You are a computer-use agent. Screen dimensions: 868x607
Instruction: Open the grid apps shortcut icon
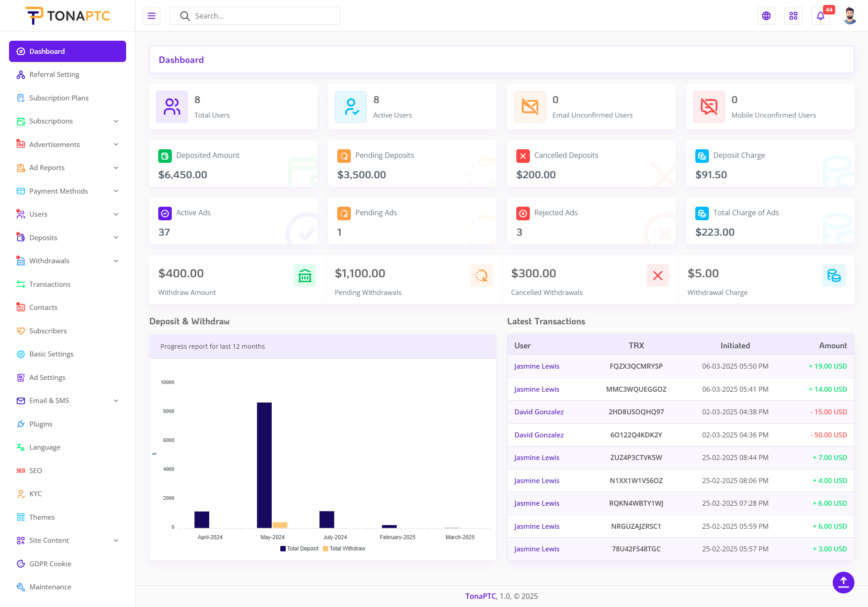pyautogui.click(x=793, y=16)
